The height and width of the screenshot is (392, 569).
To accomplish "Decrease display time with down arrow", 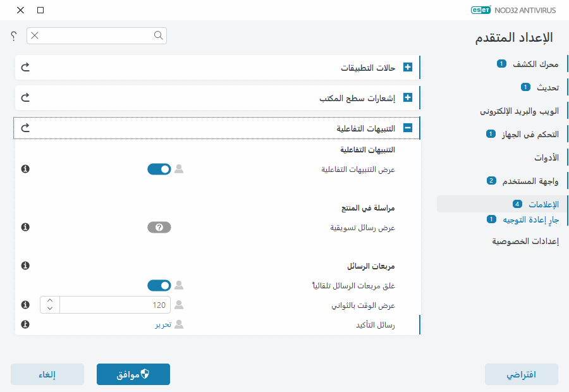I will [x=50, y=309].
